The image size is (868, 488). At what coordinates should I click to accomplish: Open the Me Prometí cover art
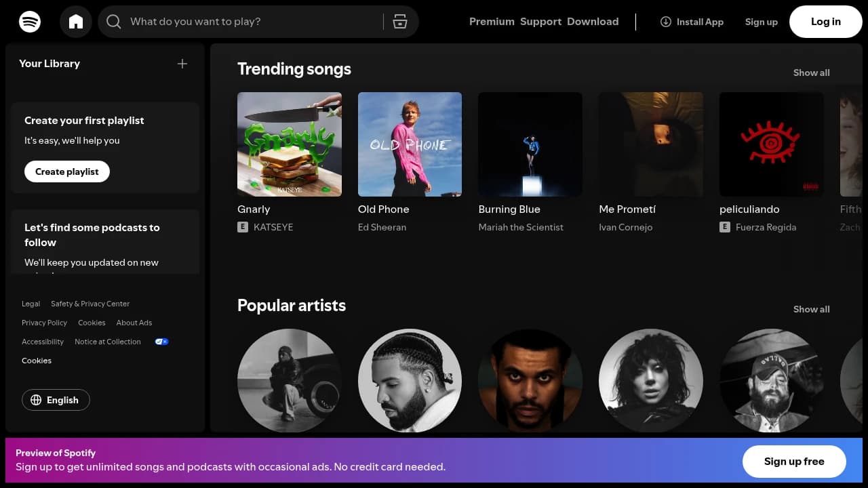click(x=651, y=144)
